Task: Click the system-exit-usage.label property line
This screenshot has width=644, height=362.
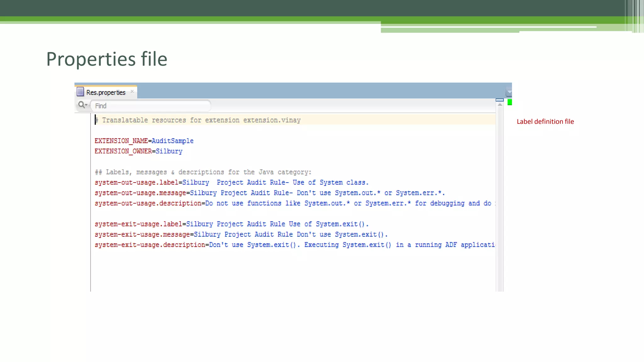Action: tap(231, 224)
